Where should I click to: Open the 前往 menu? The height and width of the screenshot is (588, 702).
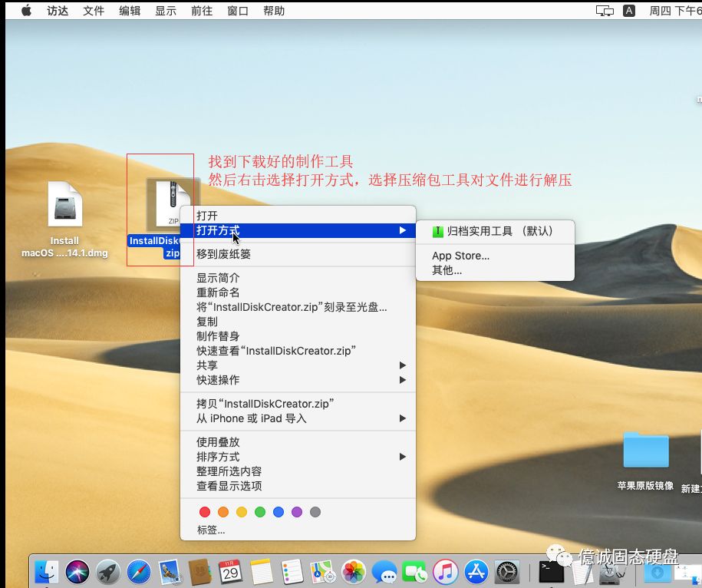(x=202, y=11)
